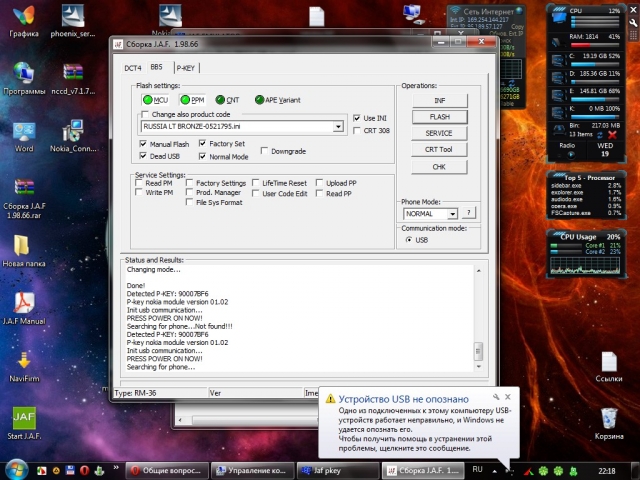Enable the Downgrade checkbox

pos(264,151)
